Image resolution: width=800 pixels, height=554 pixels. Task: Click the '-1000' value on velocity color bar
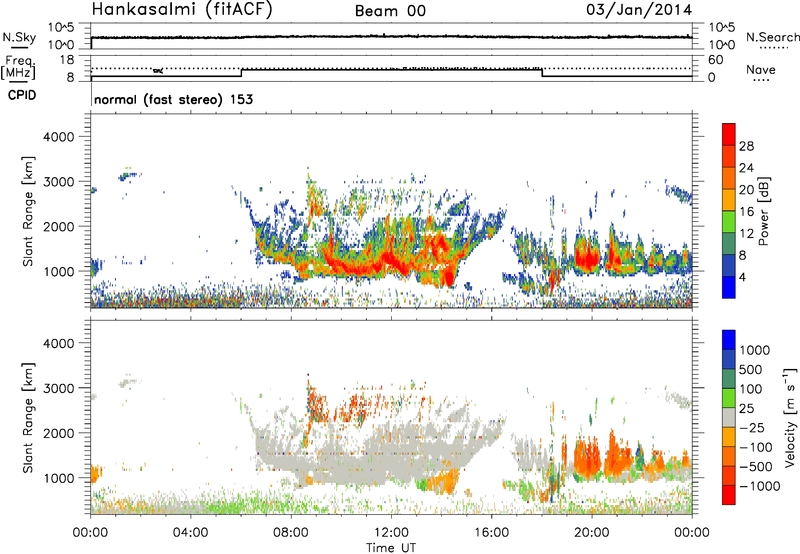[x=759, y=486]
